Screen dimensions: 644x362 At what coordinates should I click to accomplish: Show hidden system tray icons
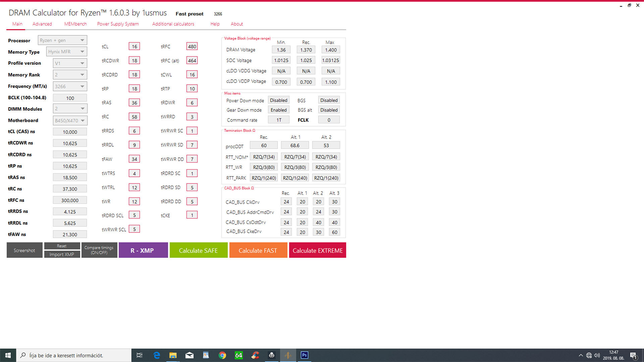pyautogui.click(x=581, y=355)
